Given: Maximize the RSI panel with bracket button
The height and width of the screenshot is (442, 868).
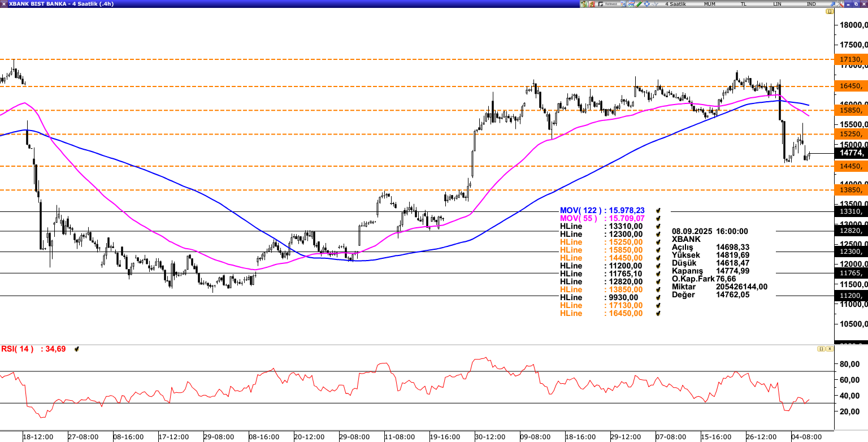Looking at the screenshot, I should click(x=822, y=349).
